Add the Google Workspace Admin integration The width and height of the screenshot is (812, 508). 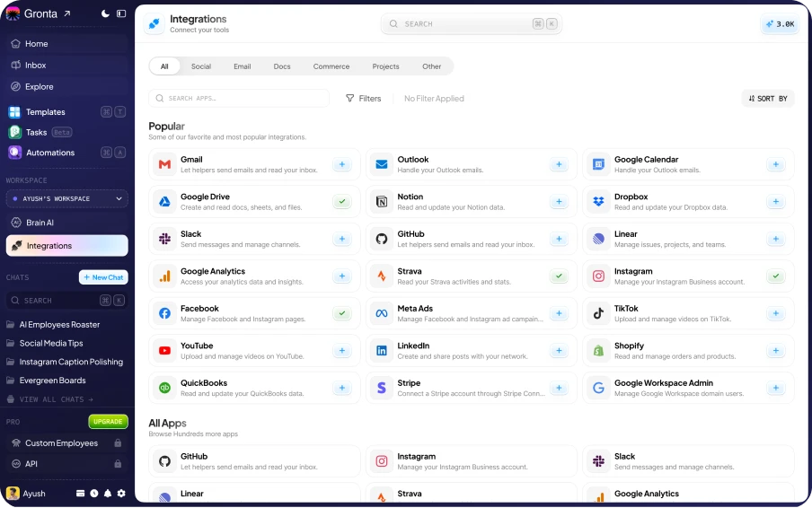[x=776, y=388]
